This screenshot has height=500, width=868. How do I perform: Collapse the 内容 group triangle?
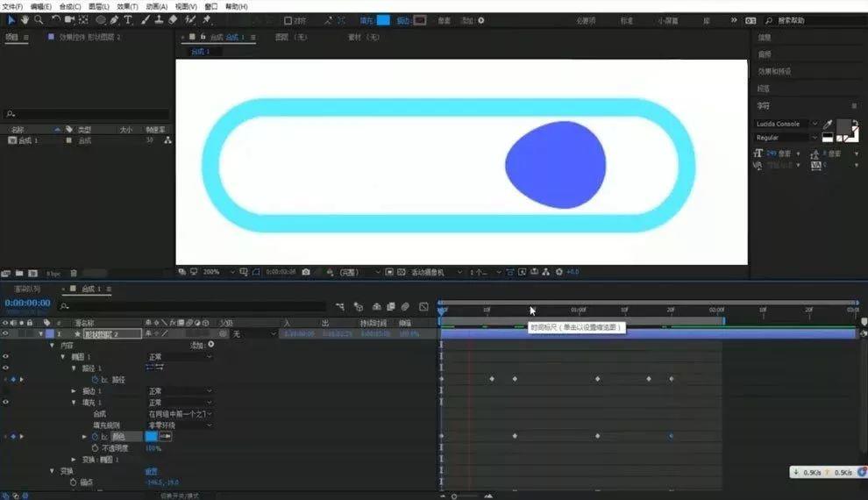click(52, 345)
